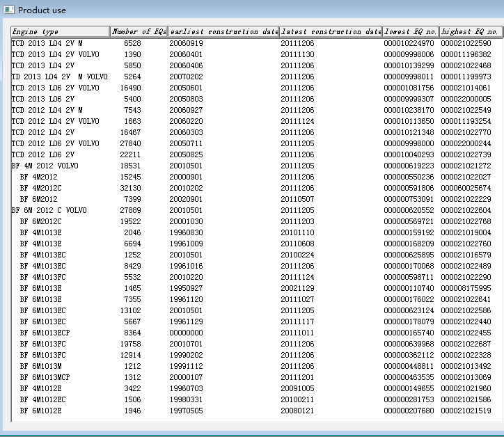Click EQ count 6528
Image resolution: width=504 pixels, height=437 pixels.
pos(132,43)
